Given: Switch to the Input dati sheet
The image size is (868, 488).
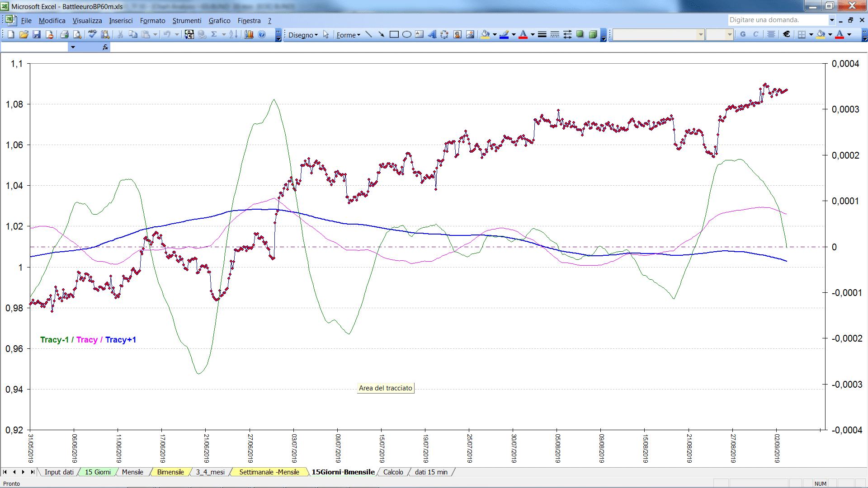Looking at the screenshot, I should [x=59, y=472].
